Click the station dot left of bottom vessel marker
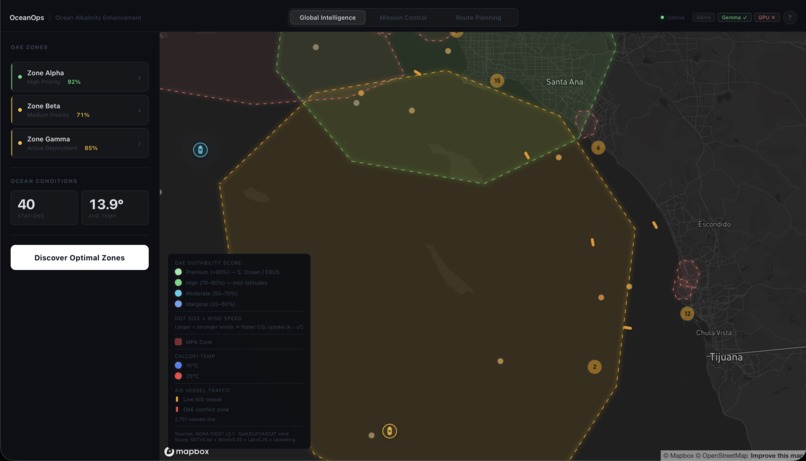806x461 pixels. click(372, 435)
